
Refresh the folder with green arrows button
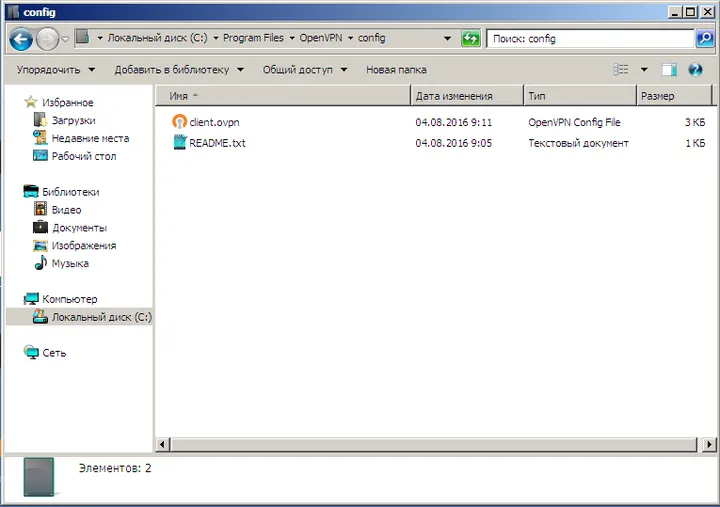click(x=471, y=39)
